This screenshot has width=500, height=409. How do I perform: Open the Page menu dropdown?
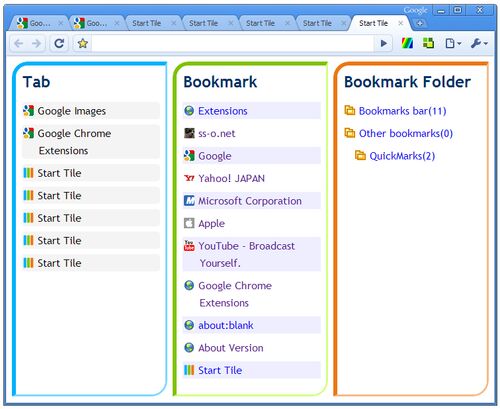[454, 43]
